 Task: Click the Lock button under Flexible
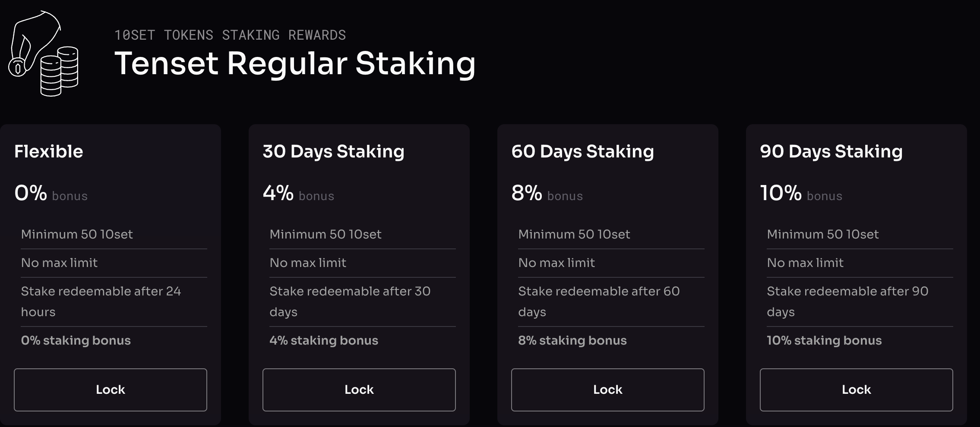coord(111,389)
